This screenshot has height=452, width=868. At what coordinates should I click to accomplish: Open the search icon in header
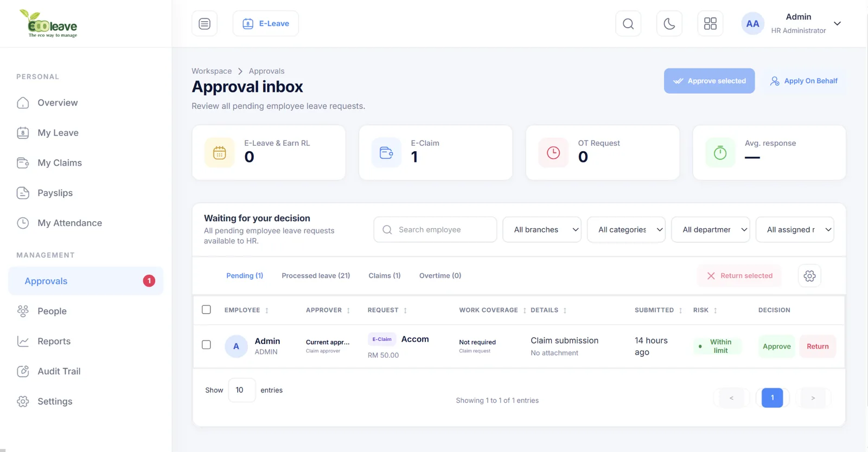coord(628,24)
